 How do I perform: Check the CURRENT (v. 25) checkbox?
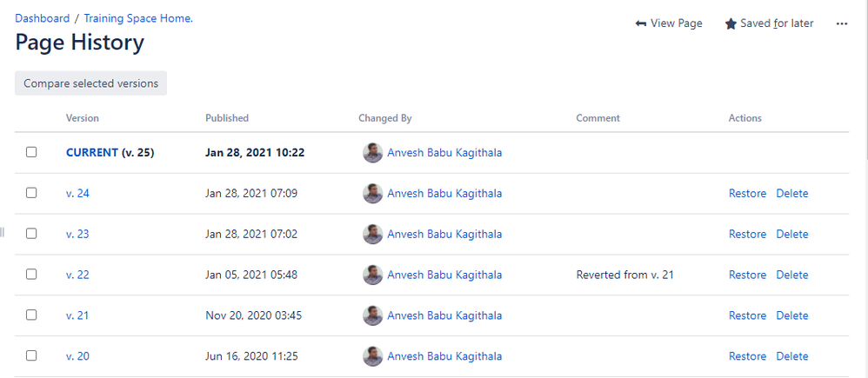pyautogui.click(x=31, y=152)
